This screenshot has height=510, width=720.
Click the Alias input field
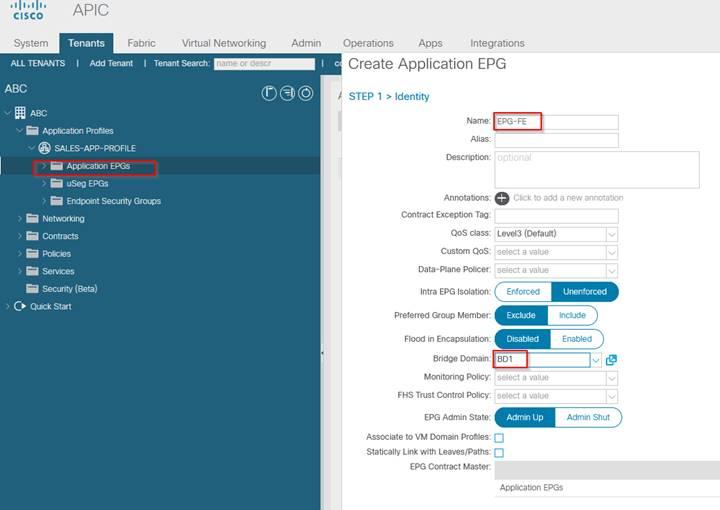click(557, 140)
